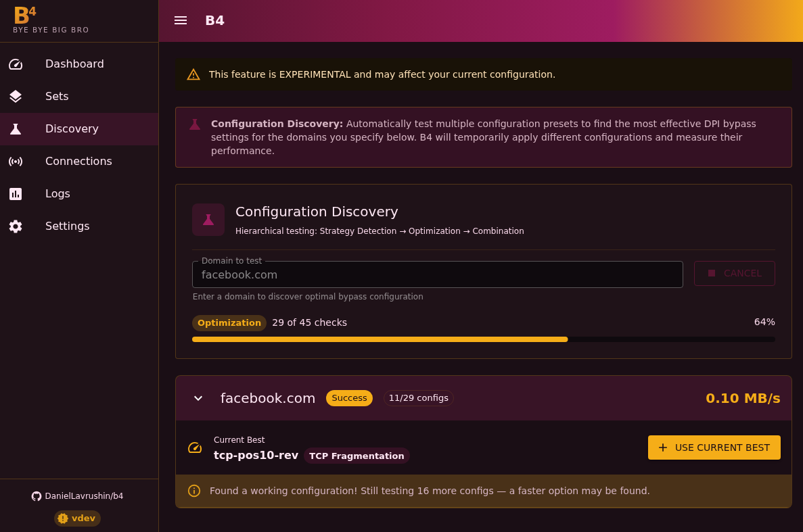The height and width of the screenshot is (532, 803).
Task: Click the Logs chart icon
Action: click(16, 194)
